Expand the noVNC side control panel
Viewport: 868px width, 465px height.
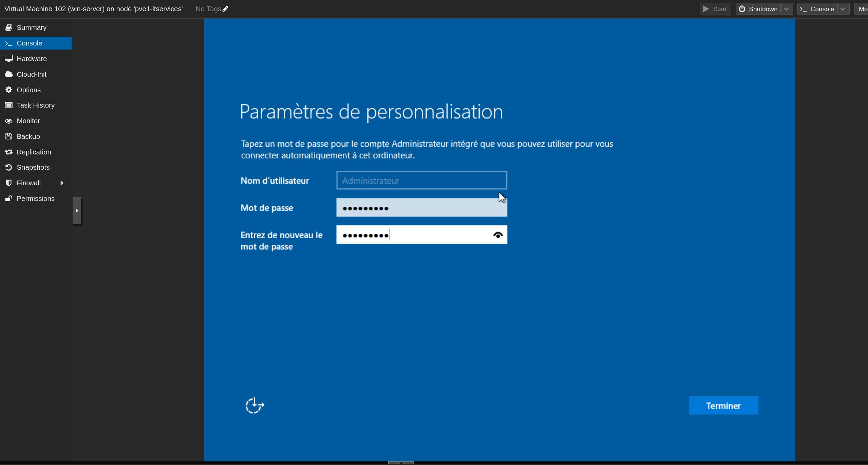pyautogui.click(x=77, y=211)
